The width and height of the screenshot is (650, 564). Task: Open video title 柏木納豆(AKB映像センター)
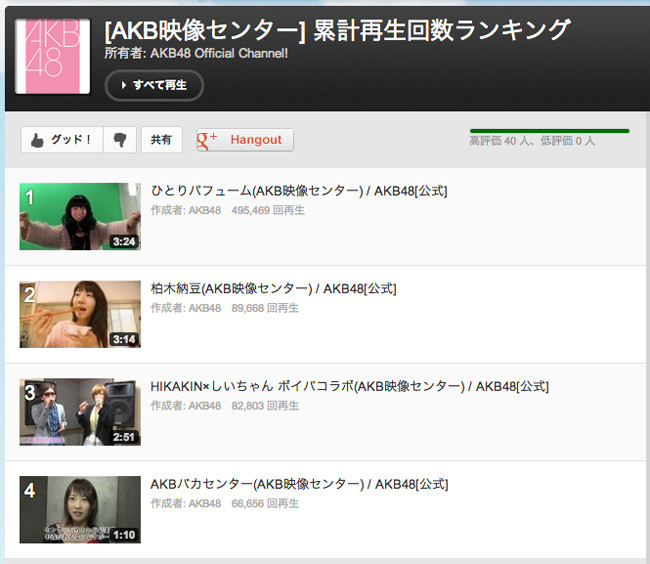point(274,289)
